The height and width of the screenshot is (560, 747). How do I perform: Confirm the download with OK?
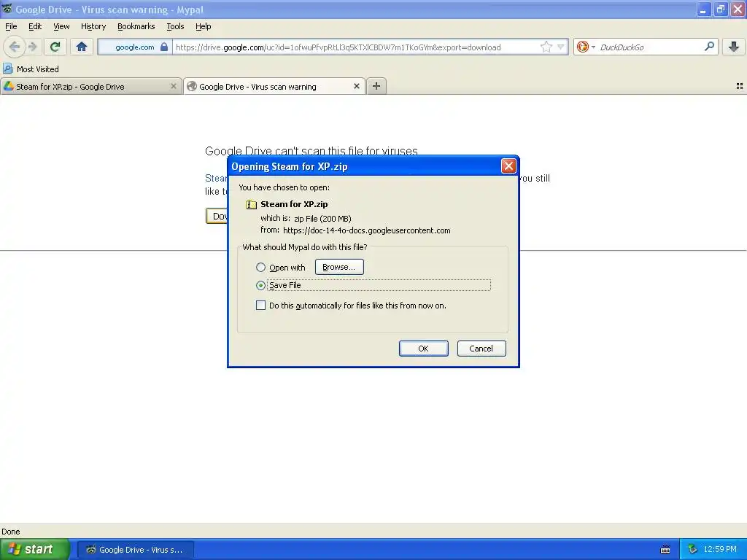coord(424,349)
